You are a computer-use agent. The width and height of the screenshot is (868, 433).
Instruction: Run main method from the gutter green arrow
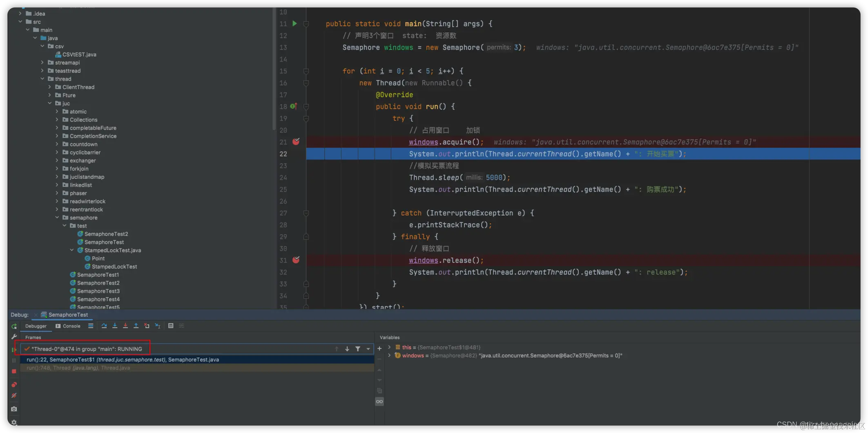click(295, 24)
